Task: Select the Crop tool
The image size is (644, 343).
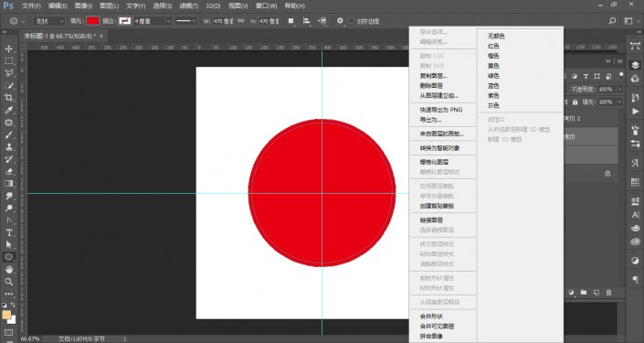Action: [8, 98]
